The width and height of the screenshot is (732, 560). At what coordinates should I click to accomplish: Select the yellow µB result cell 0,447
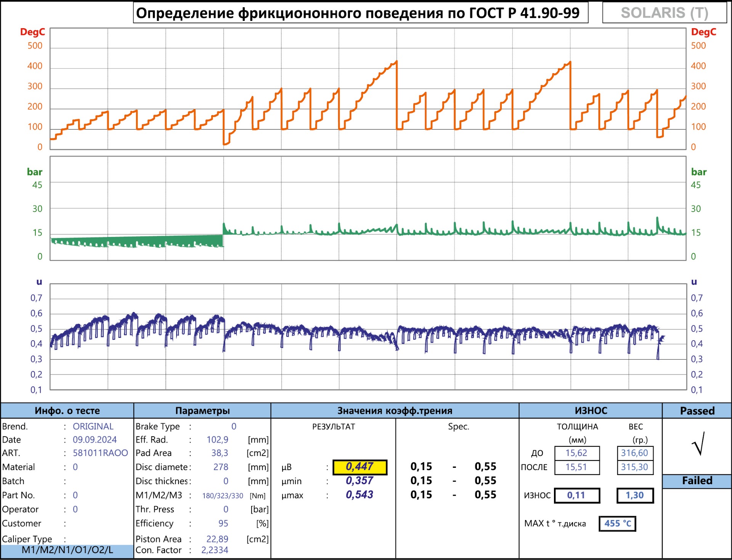pos(360,467)
